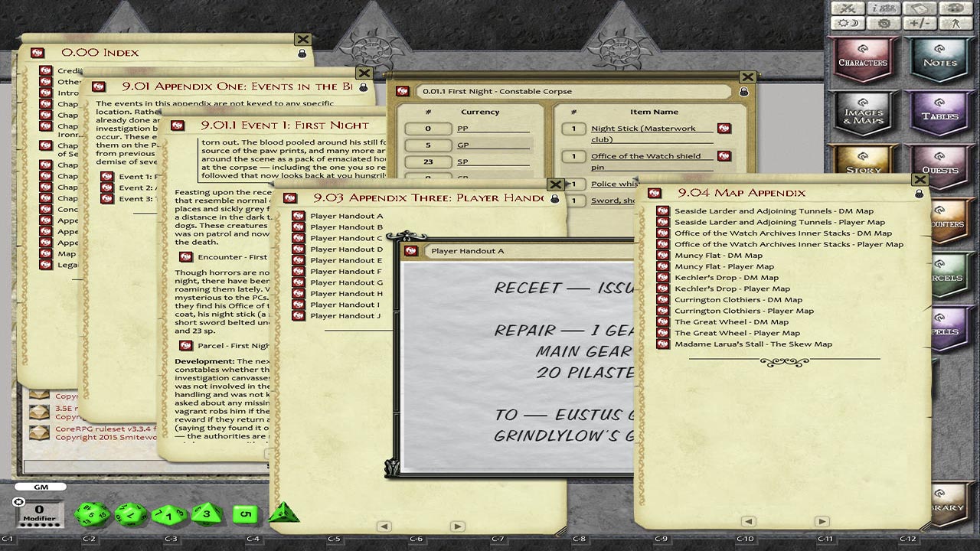Roll the green d20 die
The width and height of the screenshot is (980, 551).
click(92, 514)
